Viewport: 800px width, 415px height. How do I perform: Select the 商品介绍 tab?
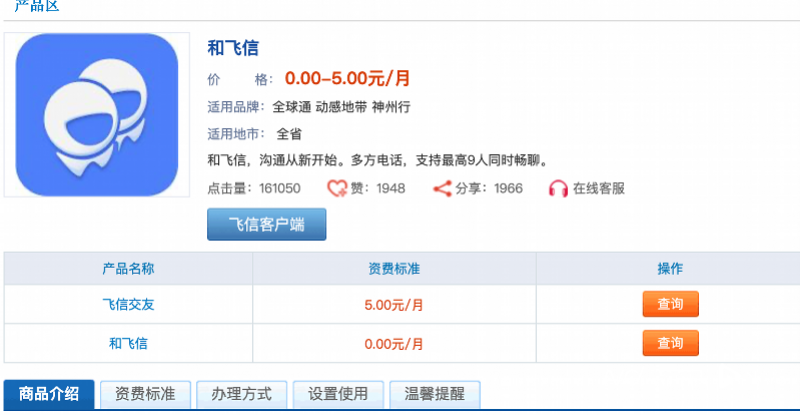pyautogui.click(x=49, y=394)
